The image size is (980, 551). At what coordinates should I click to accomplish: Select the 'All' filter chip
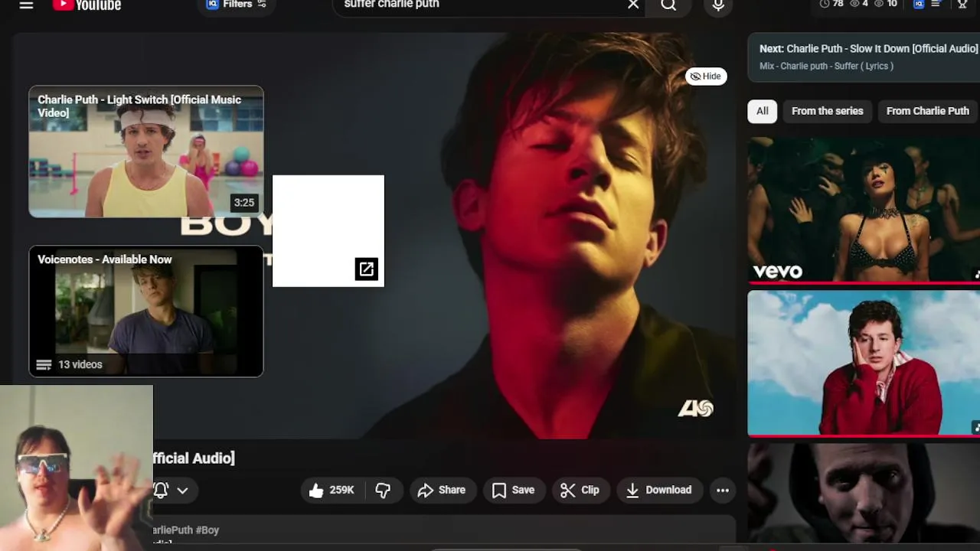click(x=763, y=111)
